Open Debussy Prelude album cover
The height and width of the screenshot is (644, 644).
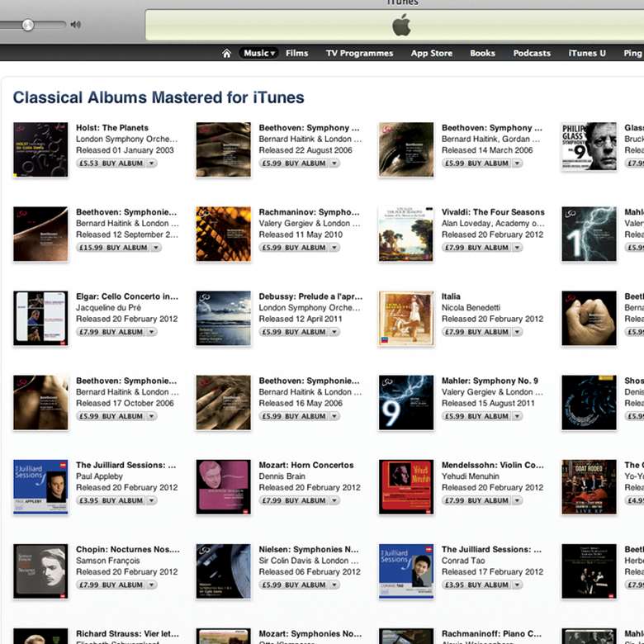tap(223, 319)
